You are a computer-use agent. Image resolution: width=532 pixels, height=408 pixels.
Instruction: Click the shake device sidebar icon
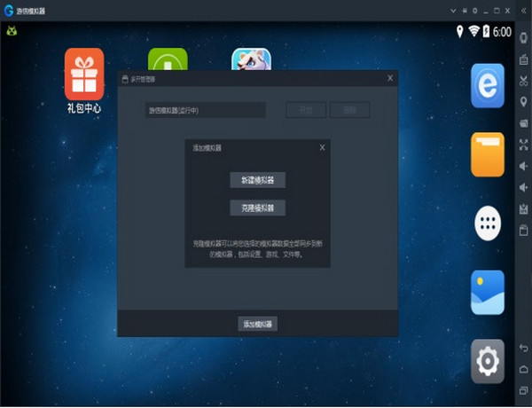point(523,37)
